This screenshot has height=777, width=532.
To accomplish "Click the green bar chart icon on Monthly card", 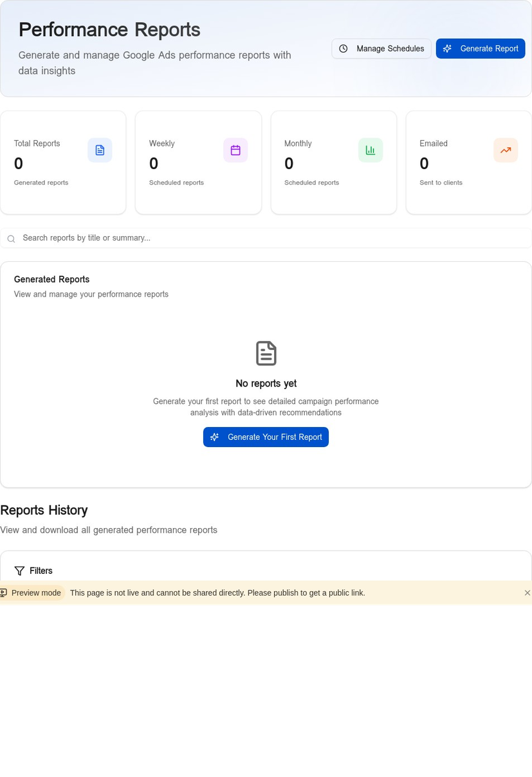I will [370, 150].
